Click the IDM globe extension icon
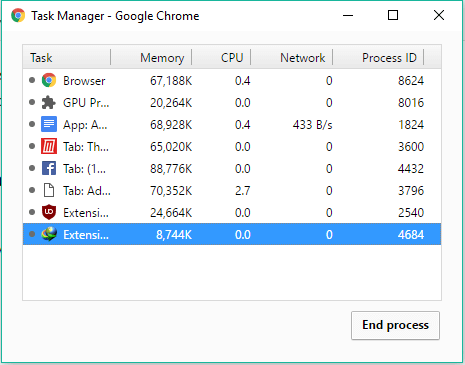The image size is (465, 365). pos(49,234)
